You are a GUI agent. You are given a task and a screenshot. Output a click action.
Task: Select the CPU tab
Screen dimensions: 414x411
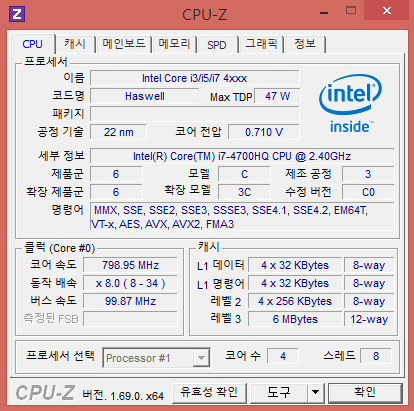(33, 44)
